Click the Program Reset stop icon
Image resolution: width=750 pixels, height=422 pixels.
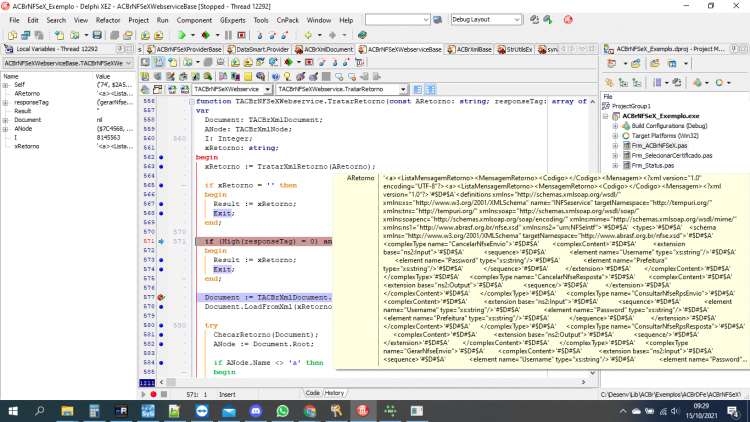pyautogui.click(x=242, y=35)
